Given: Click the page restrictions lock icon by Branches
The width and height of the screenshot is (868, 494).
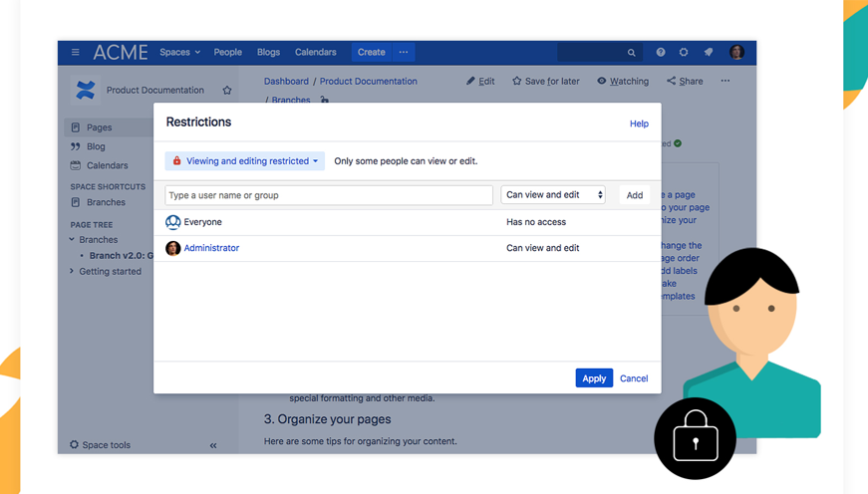Looking at the screenshot, I should click(325, 100).
